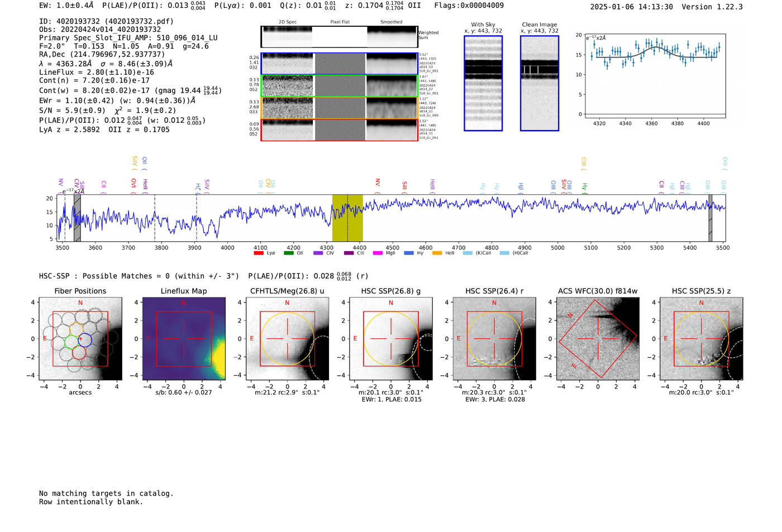Click the (H)CaII legend swatch
This screenshot has height=532, width=782.
pyautogui.click(x=504, y=253)
